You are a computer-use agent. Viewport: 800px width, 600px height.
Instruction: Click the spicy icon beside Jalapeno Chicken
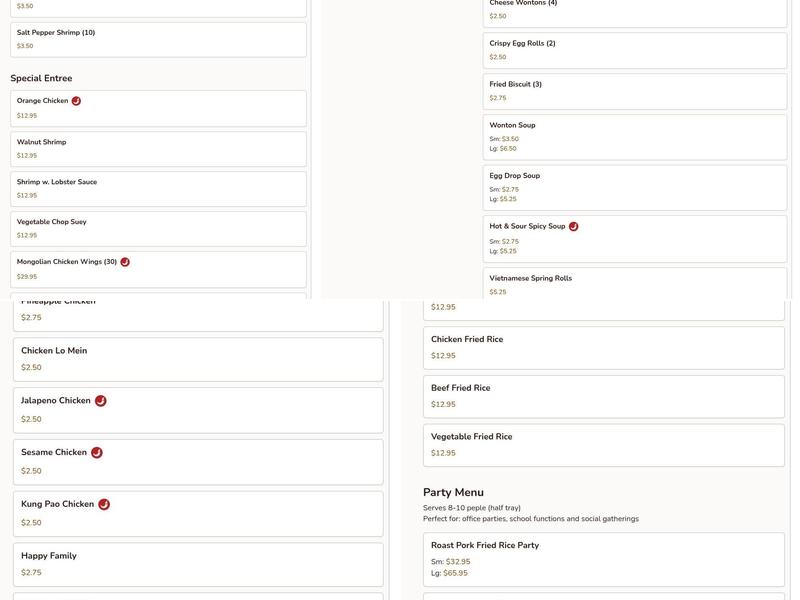[100, 401]
